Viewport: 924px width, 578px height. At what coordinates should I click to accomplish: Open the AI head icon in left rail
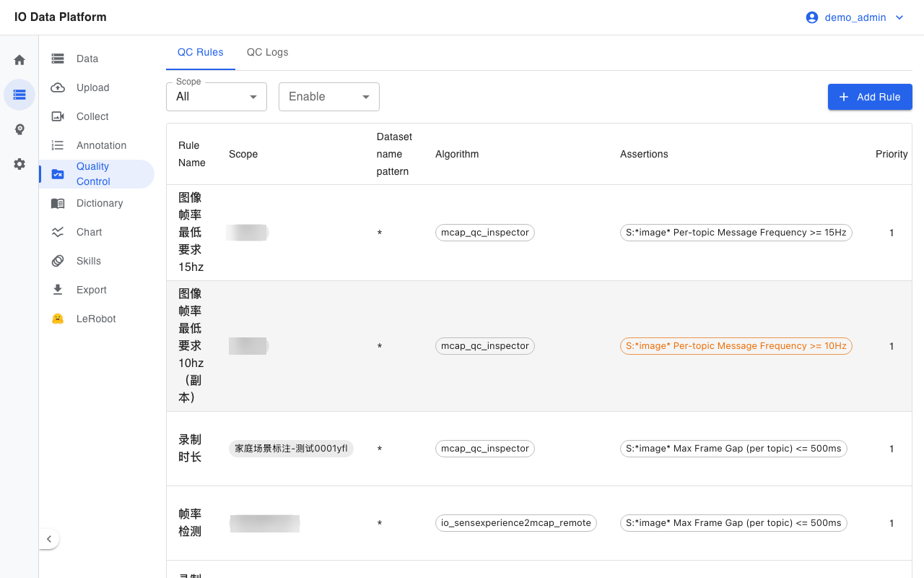click(19, 129)
